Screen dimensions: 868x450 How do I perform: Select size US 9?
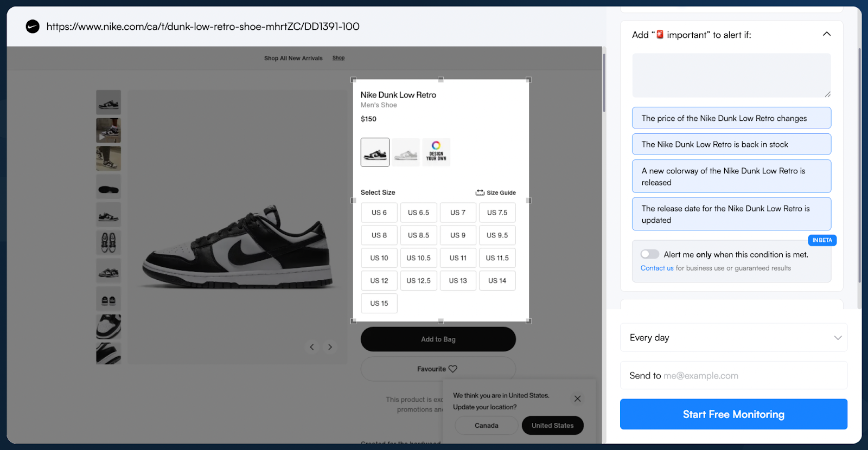click(458, 235)
